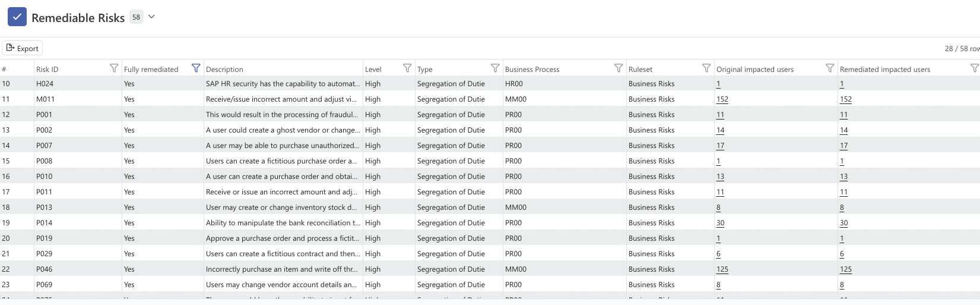Click the Remediated impacted users filter icon
Viewport: 980px width, 305px height.
tap(974, 68)
